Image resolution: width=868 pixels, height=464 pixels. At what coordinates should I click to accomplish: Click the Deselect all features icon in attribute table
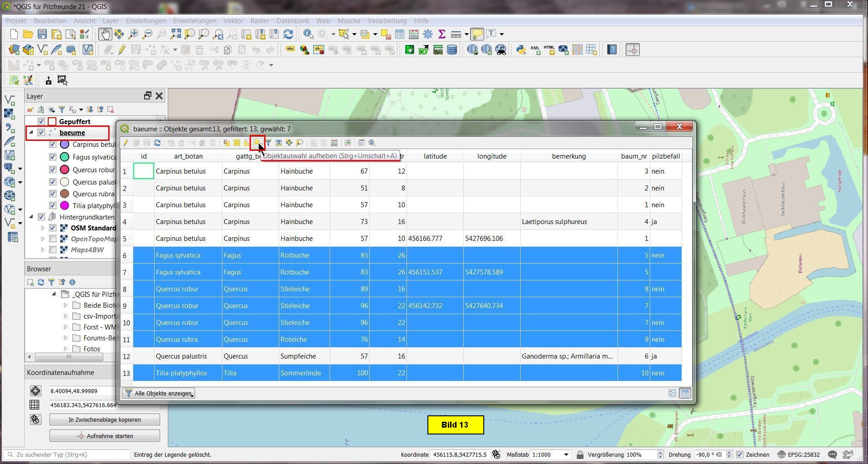(x=257, y=143)
